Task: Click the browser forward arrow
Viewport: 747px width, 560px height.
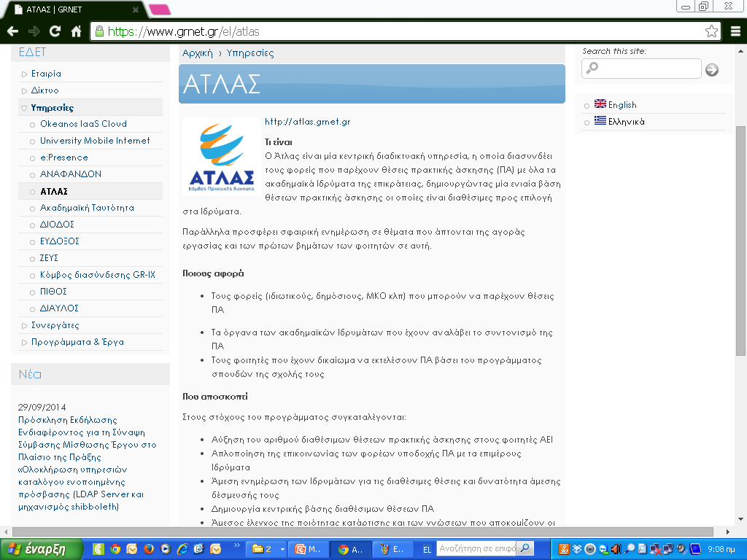Action: click(x=34, y=31)
